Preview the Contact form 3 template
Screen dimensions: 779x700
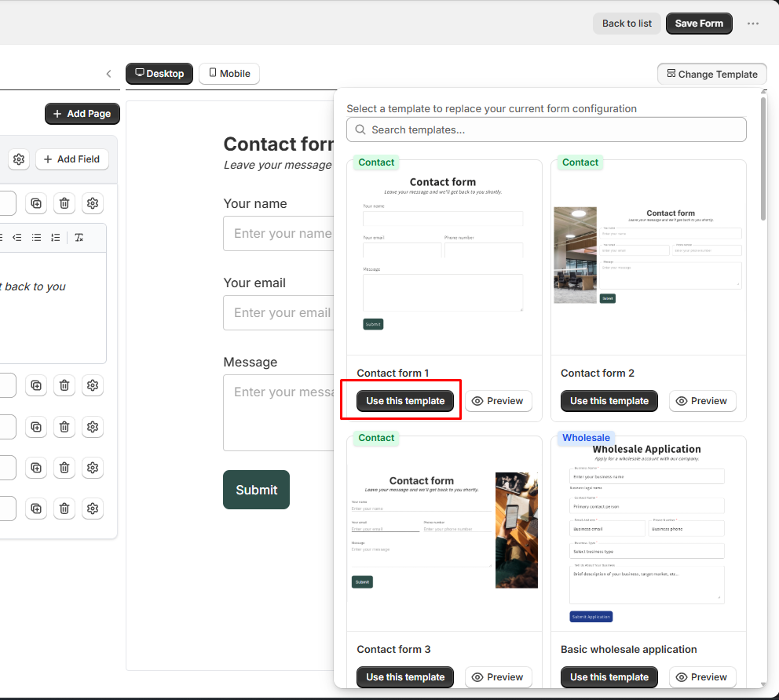499,676
